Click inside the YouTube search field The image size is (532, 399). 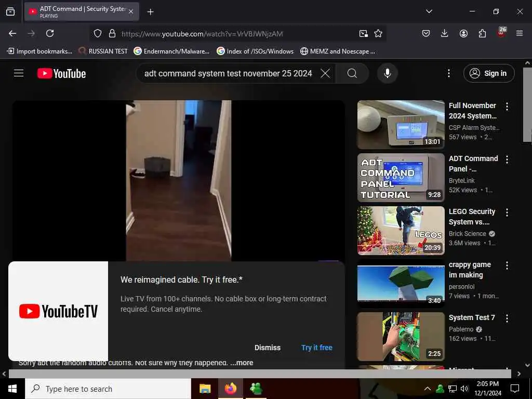[228, 73]
